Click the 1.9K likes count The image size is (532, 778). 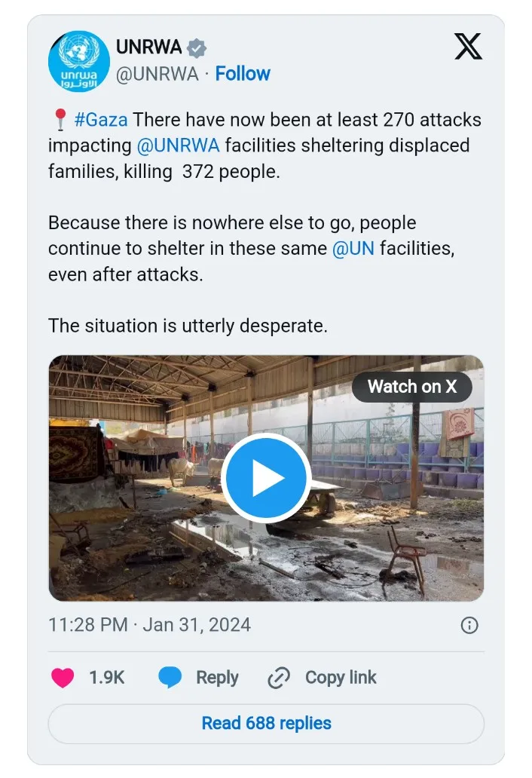click(107, 678)
